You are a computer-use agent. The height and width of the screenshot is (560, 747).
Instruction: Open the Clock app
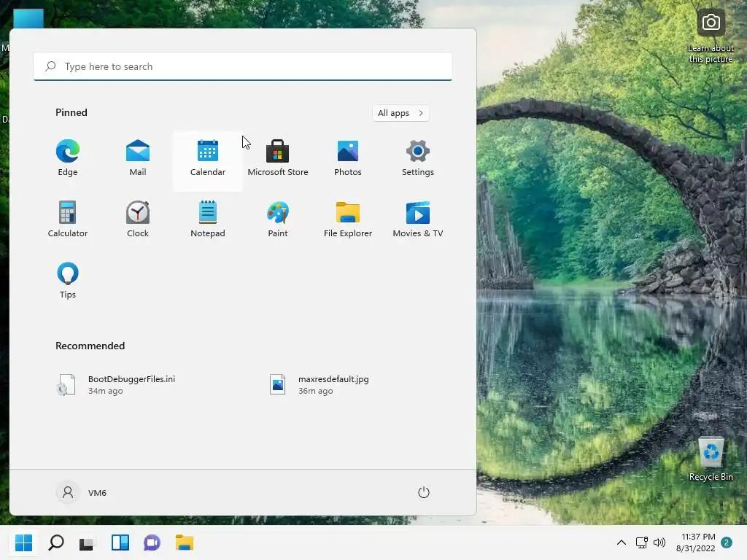point(138,220)
